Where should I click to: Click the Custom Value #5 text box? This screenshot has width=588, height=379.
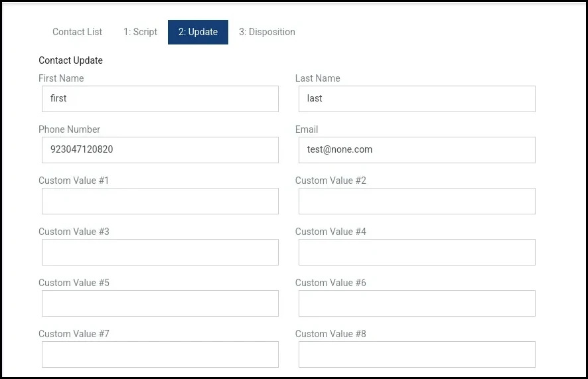(x=160, y=303)
